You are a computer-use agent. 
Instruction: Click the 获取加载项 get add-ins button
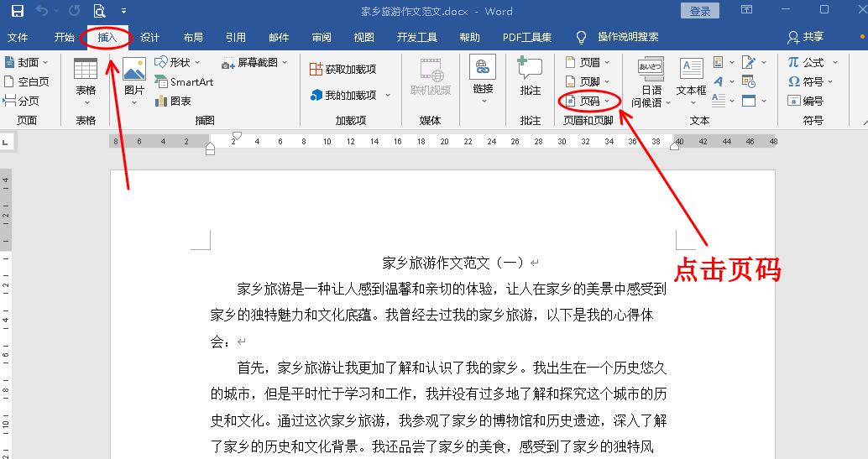coord(342,69)
